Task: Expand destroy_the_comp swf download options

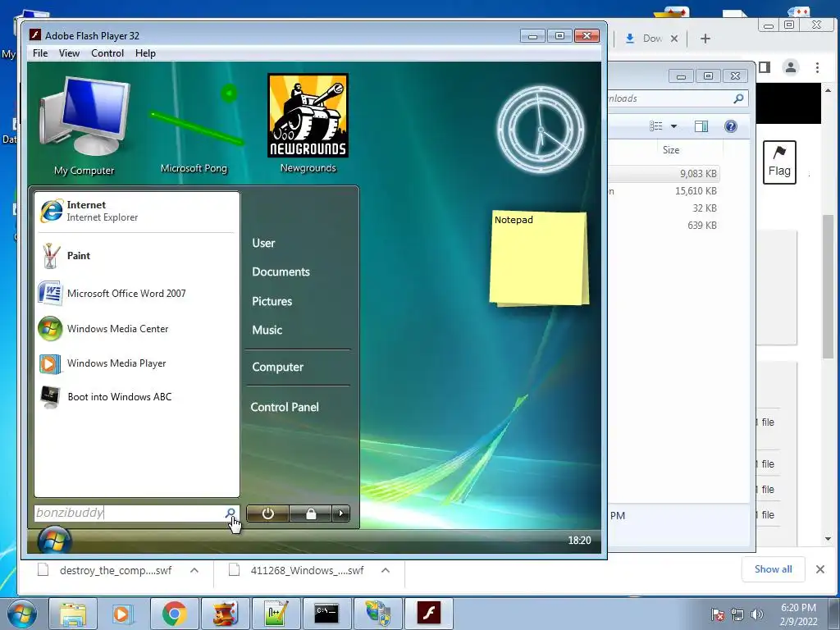Action: tap(194, 571)
